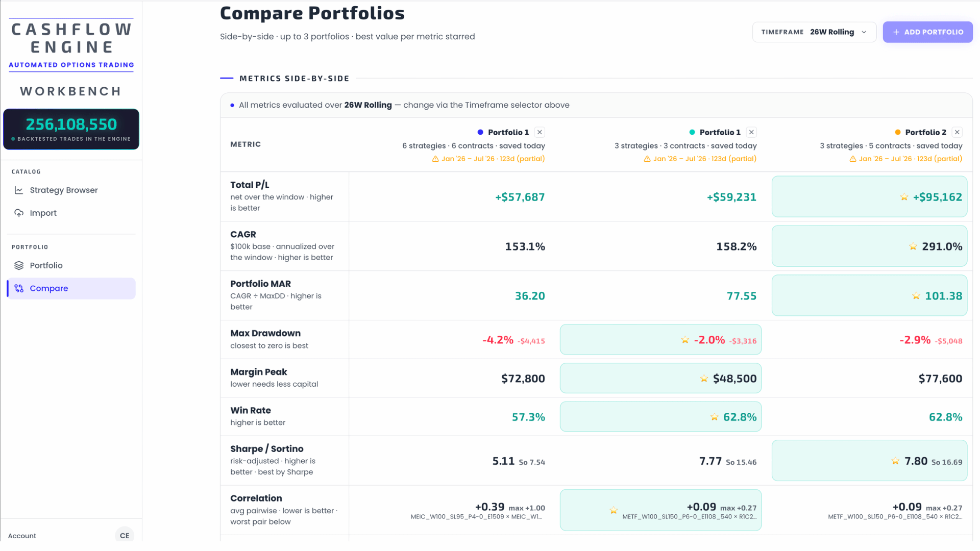980x551 pixels.
Task: Click the 77.55 Portfolio MAR value
Action: (x=742, y=296)
